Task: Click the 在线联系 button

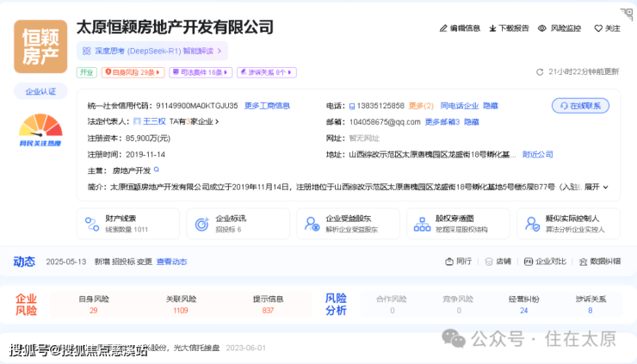Action: [x=580, y=106]
